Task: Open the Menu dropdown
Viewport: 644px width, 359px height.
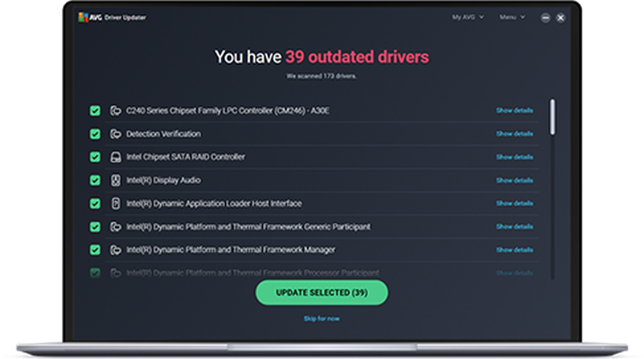Action: (512, 17)
